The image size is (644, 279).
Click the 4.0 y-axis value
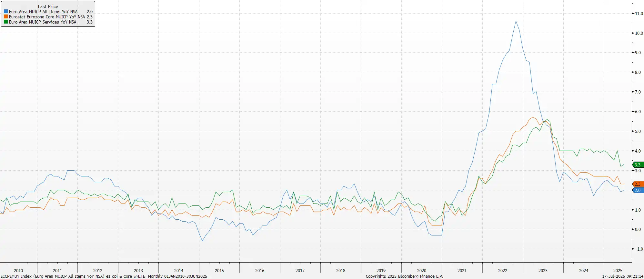(638, 151)
